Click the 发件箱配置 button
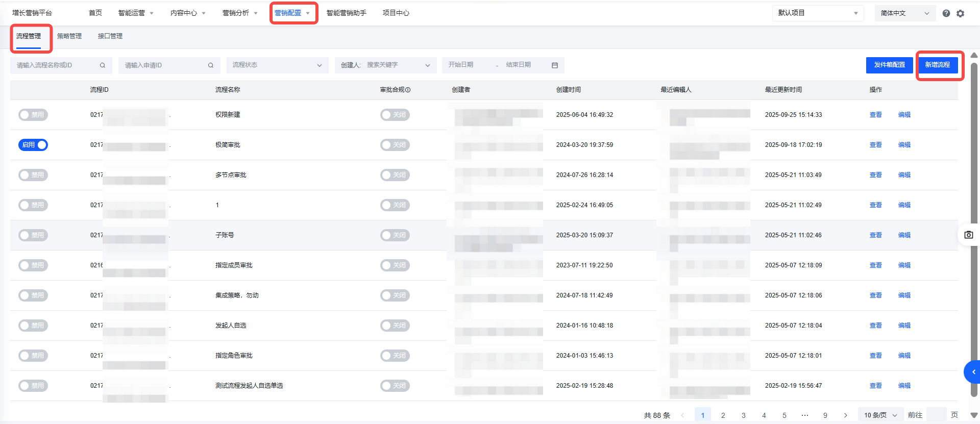The width and height of the screenshot is (980, 424). (889, 65)
